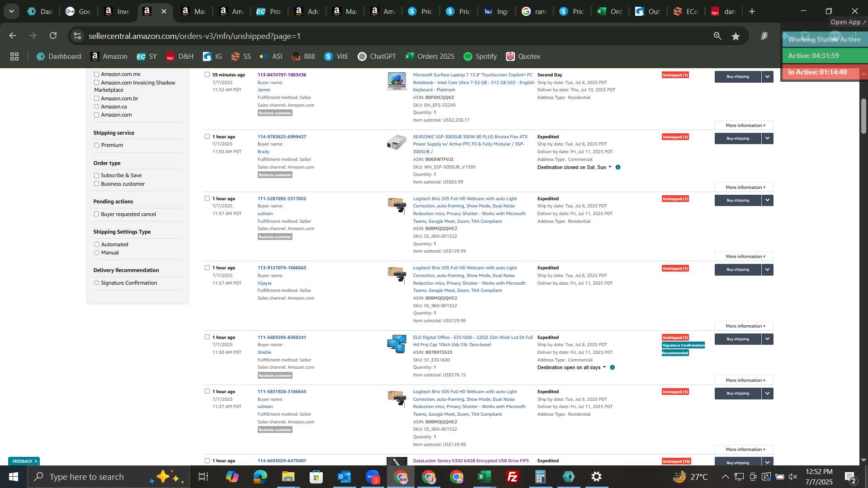The height and width of the screenshot is (488, 868).
Task: Click the page vertical scrollbar thumb
Action: 863,115
